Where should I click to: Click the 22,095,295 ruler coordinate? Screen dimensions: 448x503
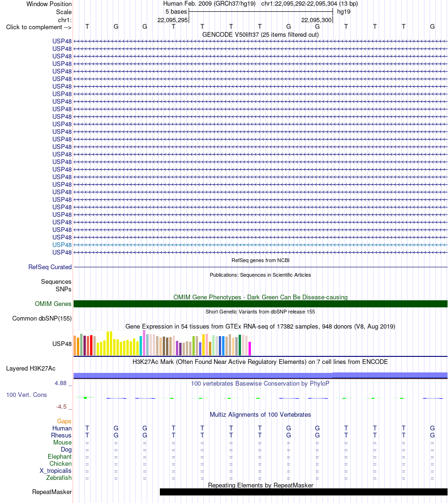[173, 20]
